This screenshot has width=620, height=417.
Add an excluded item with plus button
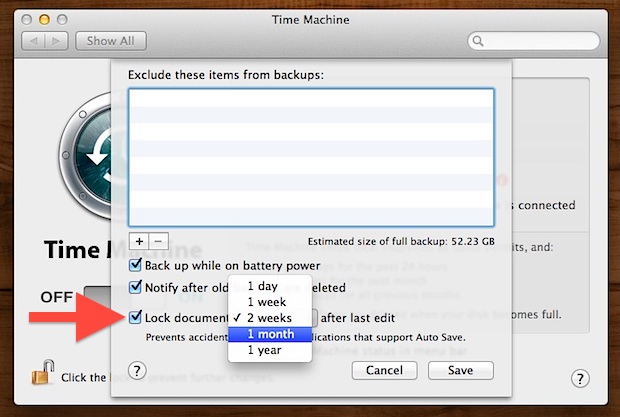[x=139, y=241]
